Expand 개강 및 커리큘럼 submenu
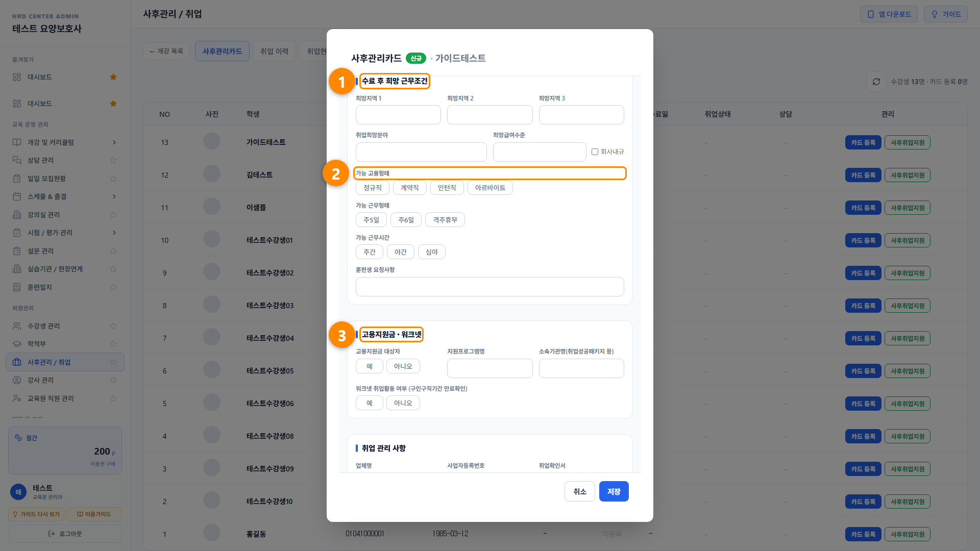This screenshot has height=551, width=980. (114, 142)
